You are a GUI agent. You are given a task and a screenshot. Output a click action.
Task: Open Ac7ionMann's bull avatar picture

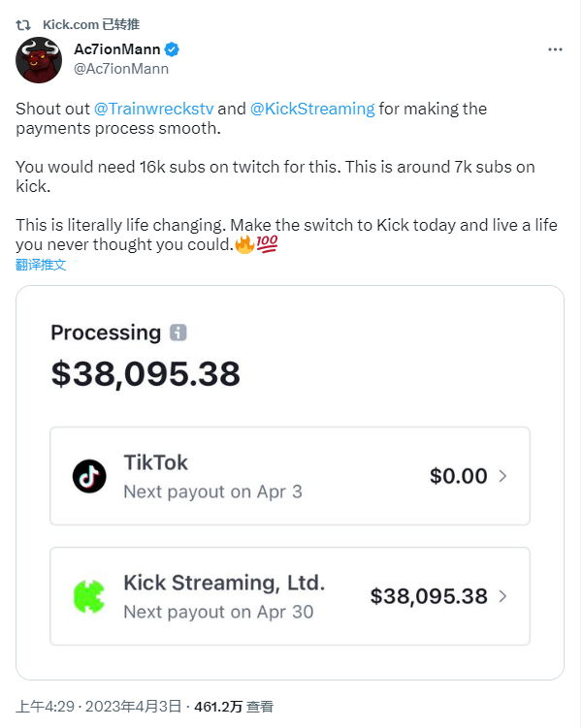pos(39,60)
